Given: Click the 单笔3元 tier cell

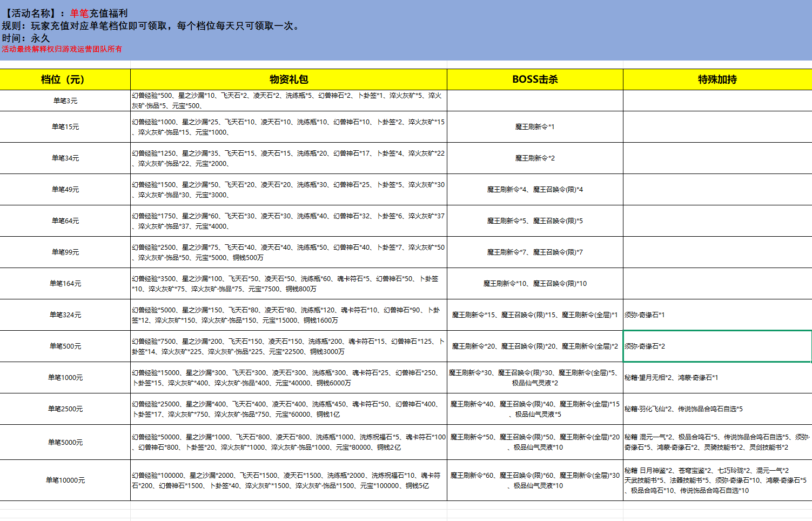Looking at the screenshot, I should click(65, 101).
